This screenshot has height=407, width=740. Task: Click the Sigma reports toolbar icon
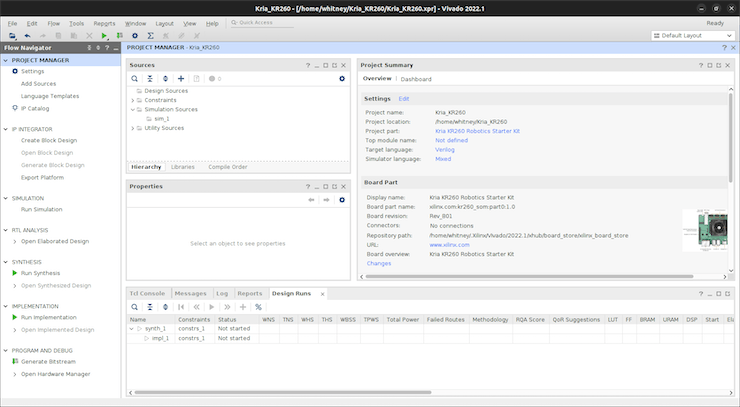[x=150, y=35]
